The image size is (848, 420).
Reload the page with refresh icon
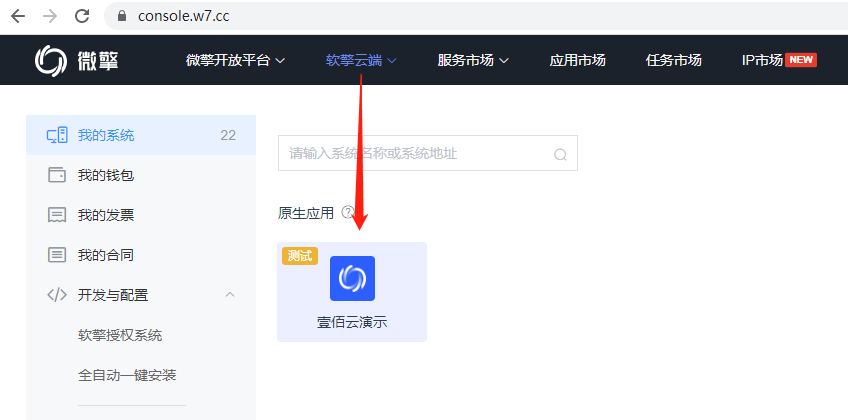tap(82, 16)
